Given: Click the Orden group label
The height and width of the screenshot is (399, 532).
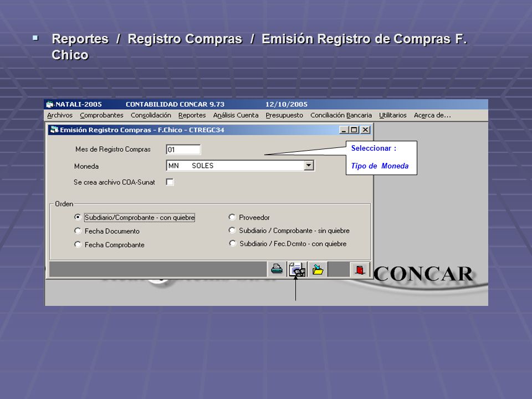Looking at the screenshot, I should pyautogui.click(x=64, y=204).
